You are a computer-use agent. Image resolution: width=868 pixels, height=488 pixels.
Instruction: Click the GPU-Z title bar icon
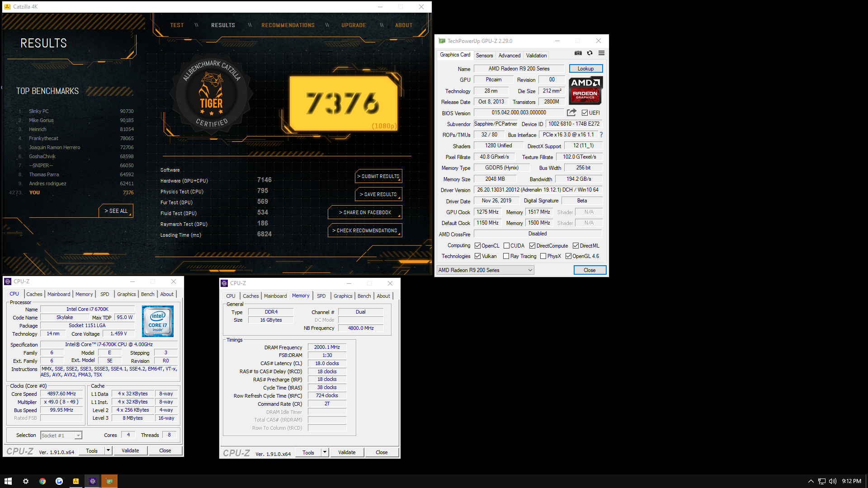(x=442, y=41)
